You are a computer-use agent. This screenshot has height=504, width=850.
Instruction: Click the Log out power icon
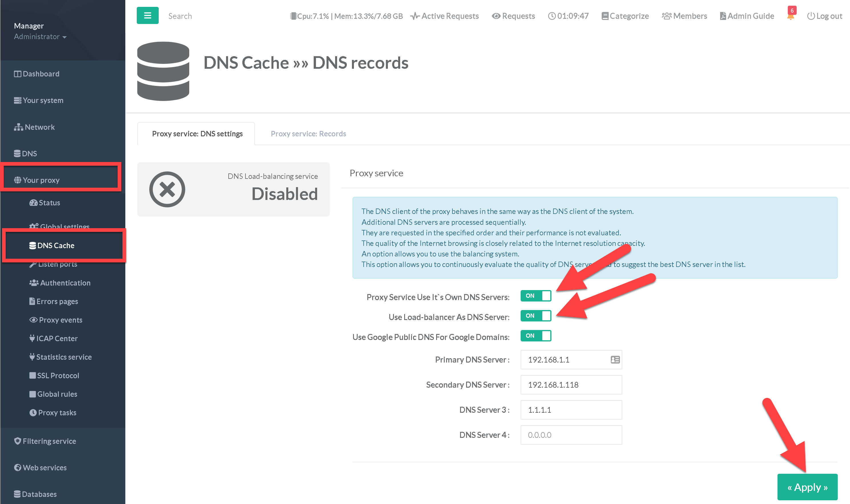point(811,16)
